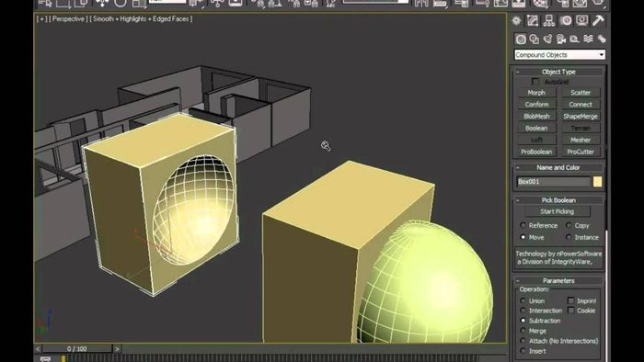Click the Start Picking button

pos(558,211)
